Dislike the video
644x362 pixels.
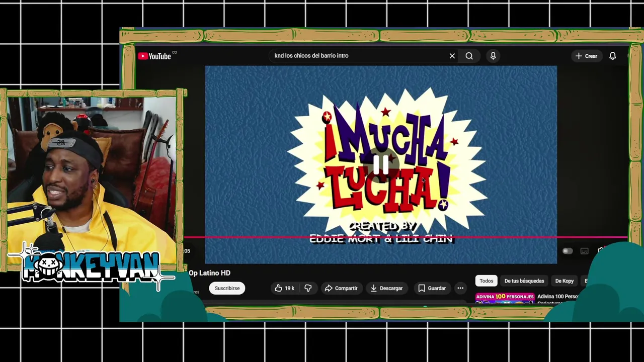click(308, 288)
